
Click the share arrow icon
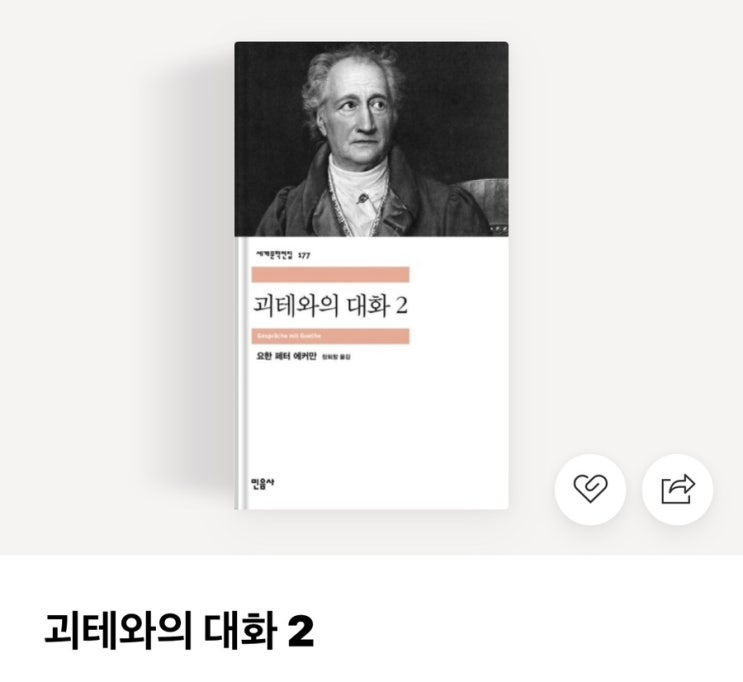678,489
